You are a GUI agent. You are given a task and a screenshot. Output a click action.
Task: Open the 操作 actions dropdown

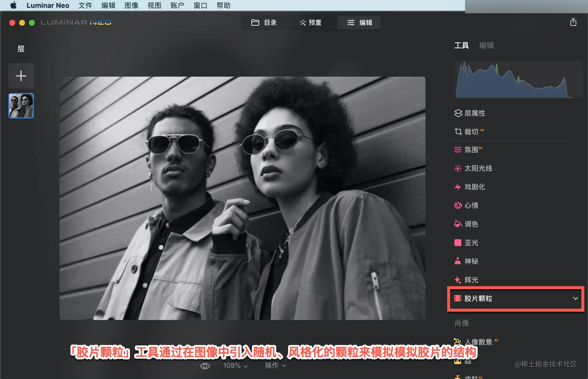pyautogui.click(x=275, y=366)
